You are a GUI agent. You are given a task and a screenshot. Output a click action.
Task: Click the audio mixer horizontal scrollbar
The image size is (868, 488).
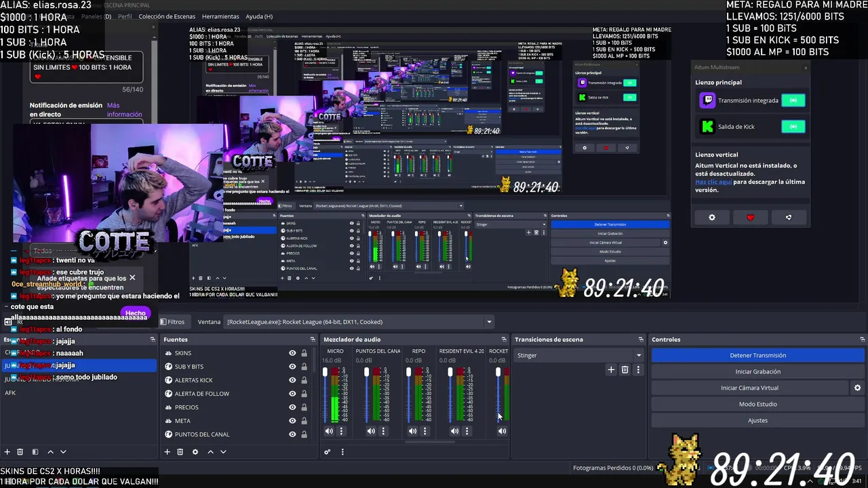(430, 442)
